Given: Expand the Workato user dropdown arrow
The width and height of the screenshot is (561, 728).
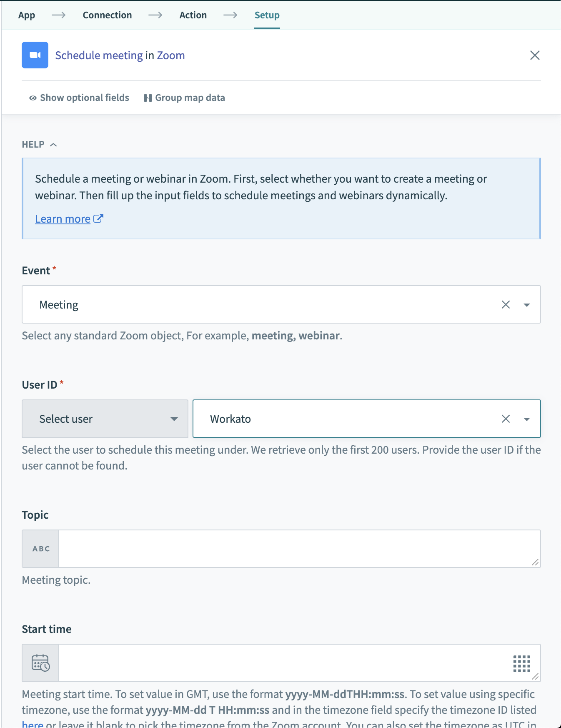Looking at the screenshot, I should point(527,419).
